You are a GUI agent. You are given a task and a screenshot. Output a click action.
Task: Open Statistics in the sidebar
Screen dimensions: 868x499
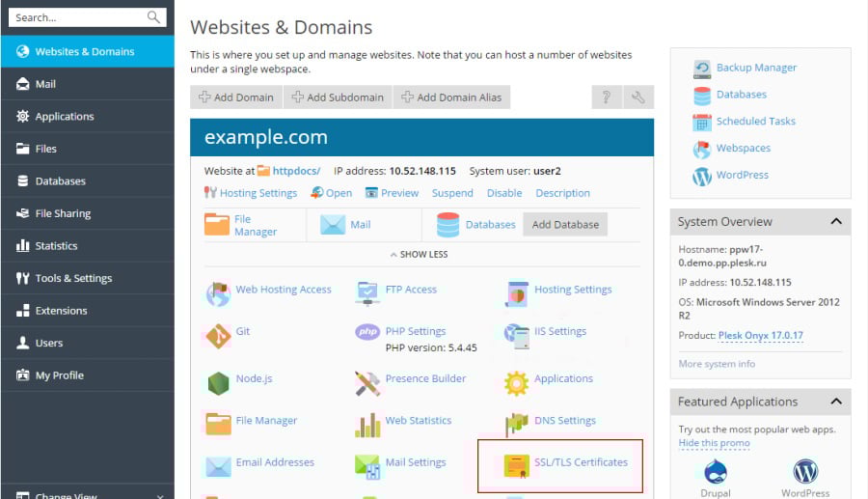click(x=88, y=246)
